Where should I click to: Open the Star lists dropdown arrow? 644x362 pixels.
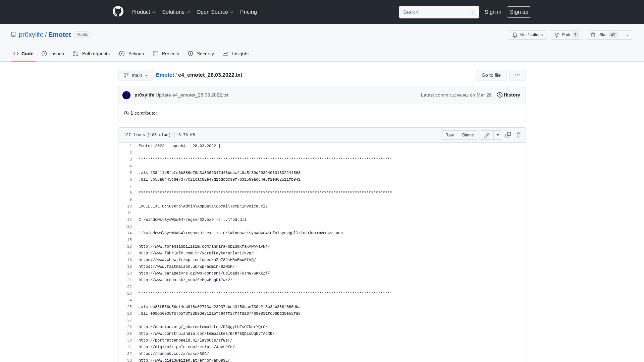pyautogui.click(x=628, y=35)
